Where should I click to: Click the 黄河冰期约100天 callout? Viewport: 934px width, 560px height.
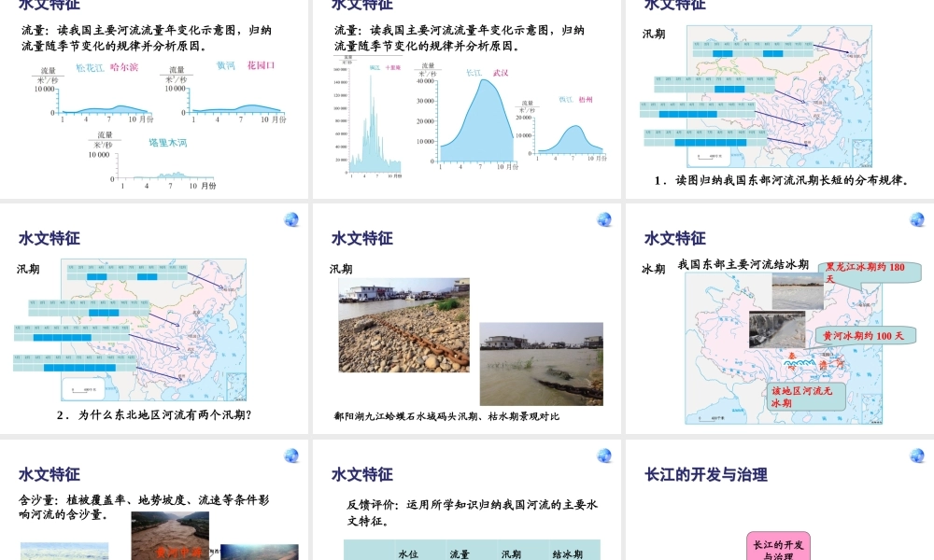865,336
